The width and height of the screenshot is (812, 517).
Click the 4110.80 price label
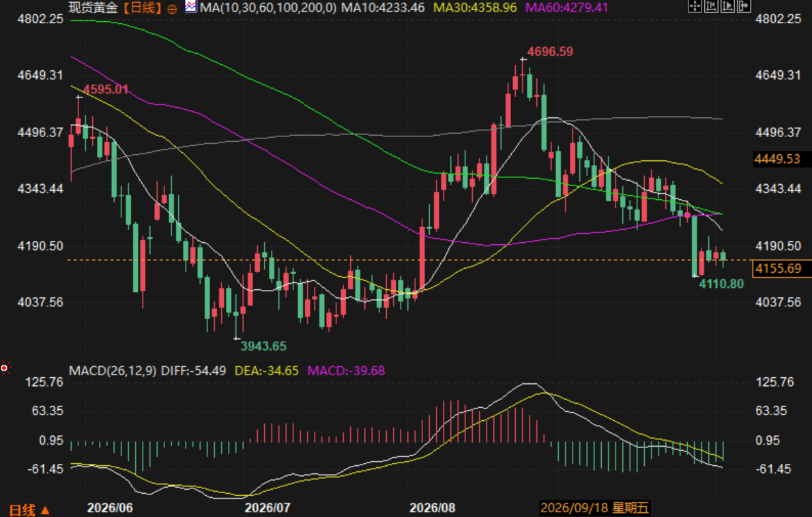721,284
